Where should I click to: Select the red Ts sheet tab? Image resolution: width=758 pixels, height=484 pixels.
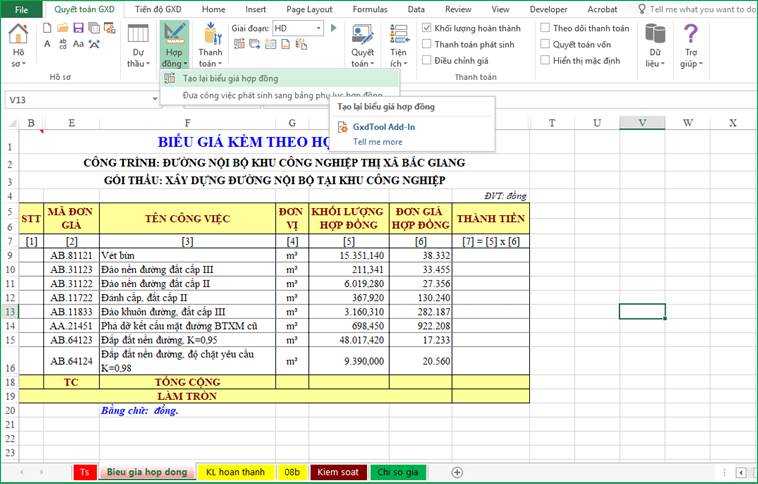click(x=85, y=471)
